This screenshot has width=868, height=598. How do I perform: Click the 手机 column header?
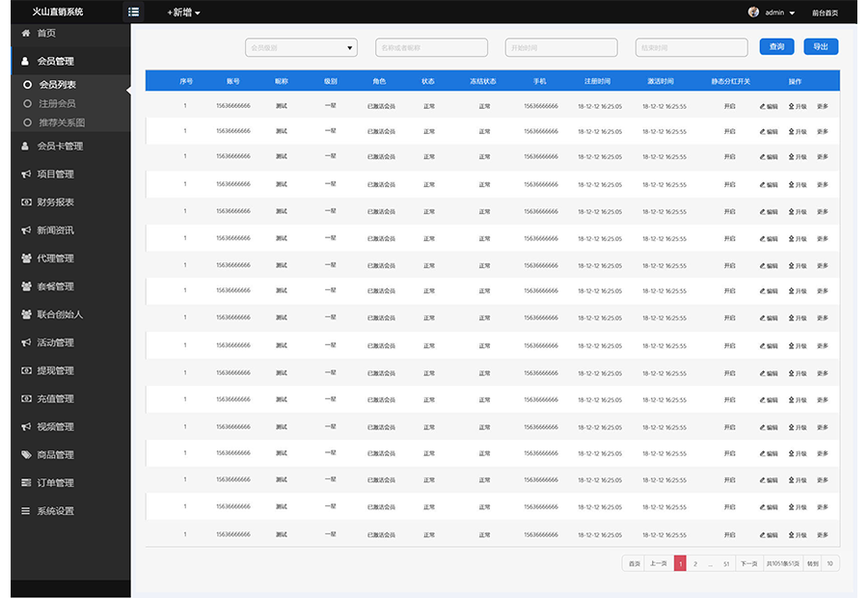point(540,81)
